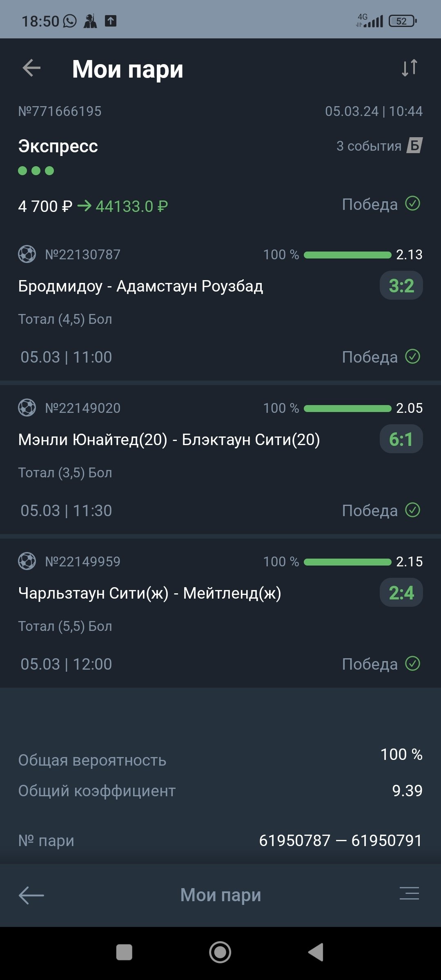This screenshot has height=980, width=441.
Task: Tap the Победа checkmark for the Экспресс bet
Action: point(412,203)
